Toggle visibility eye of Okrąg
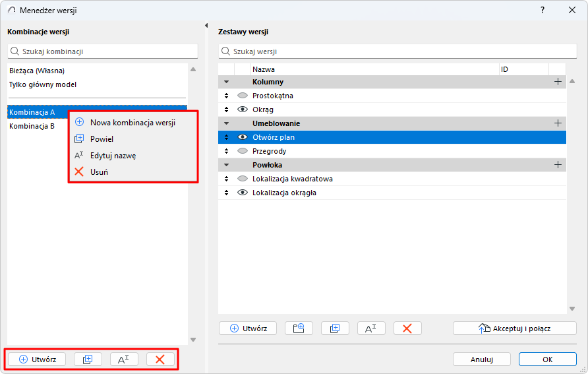Image resolution: width=588 pixels, height=374 pixels. pyautogui.click(x=243, y=109)
